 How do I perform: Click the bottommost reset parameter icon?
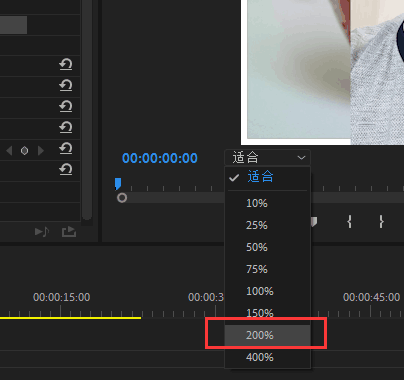click(66, 169)
